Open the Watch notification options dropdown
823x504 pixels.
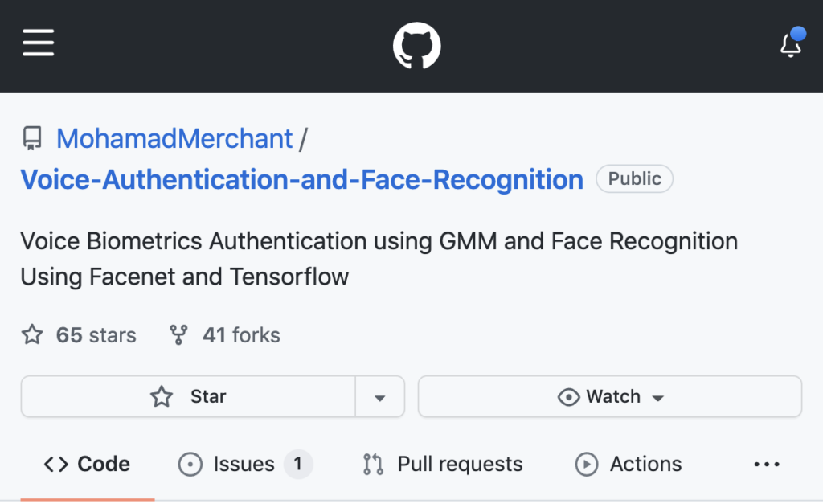pos(659,396)
